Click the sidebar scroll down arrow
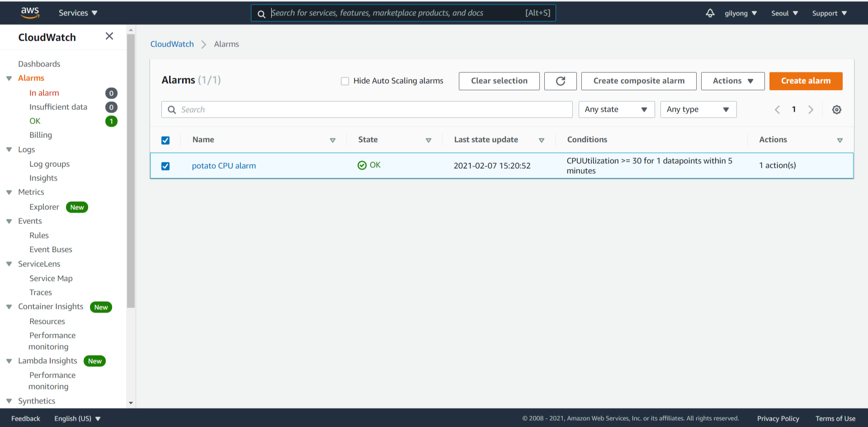 pyautogui.click(x=131, y=403)
